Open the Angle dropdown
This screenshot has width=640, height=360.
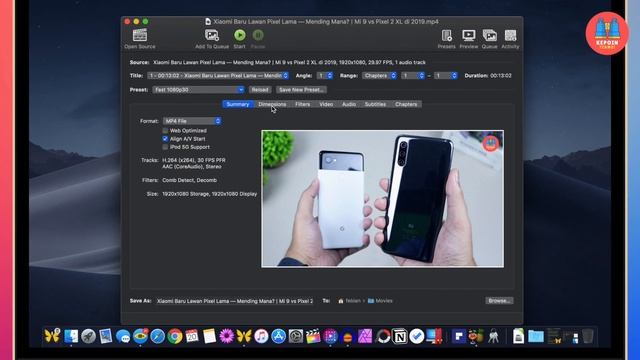pyautogui.click(x=325, y=76)
